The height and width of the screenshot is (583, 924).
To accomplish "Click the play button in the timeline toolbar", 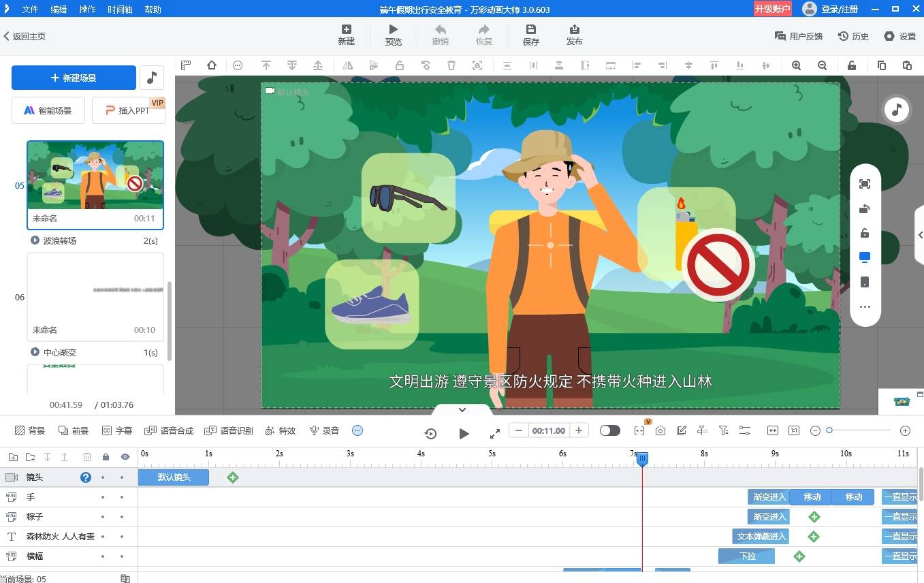I will pyautogui.click(x=464, y=433).
